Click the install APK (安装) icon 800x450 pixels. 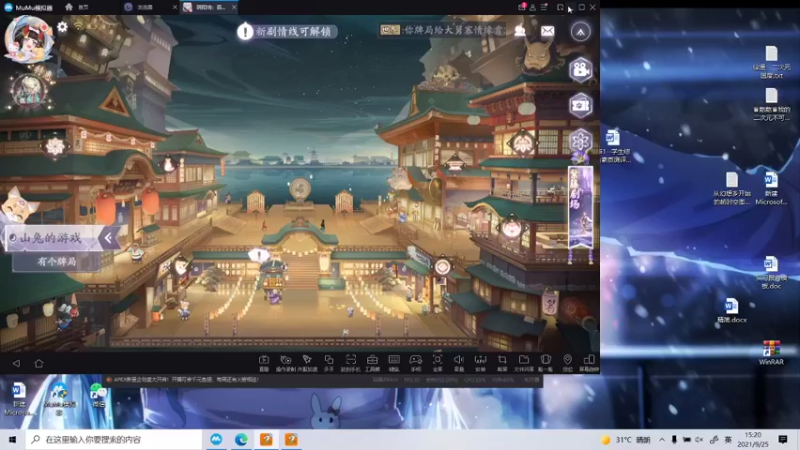tap(480, 363)
